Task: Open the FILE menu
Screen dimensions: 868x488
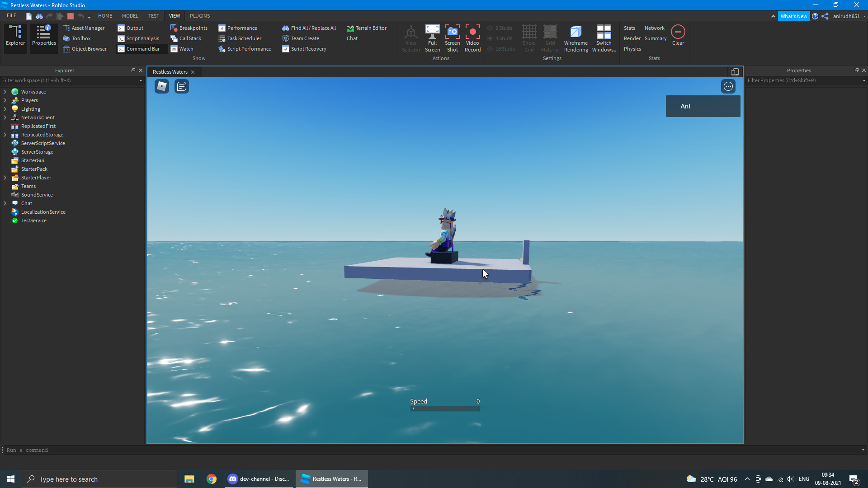Action: 12,16
